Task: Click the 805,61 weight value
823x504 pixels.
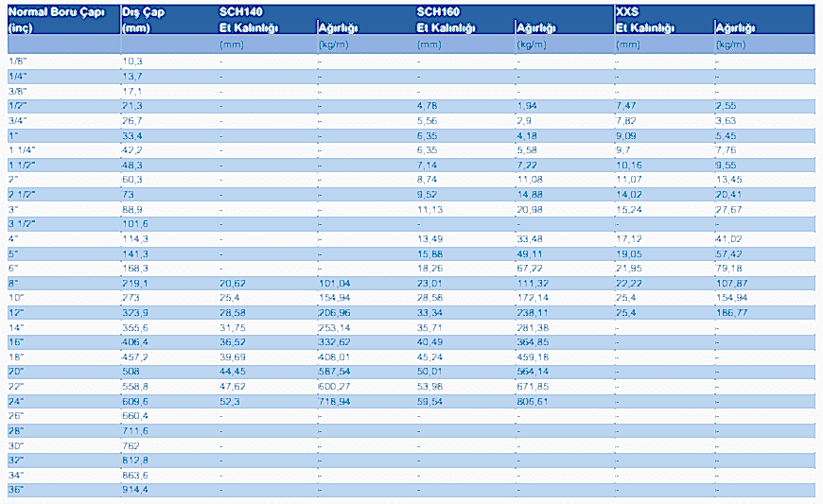Action: coord(535,401)
